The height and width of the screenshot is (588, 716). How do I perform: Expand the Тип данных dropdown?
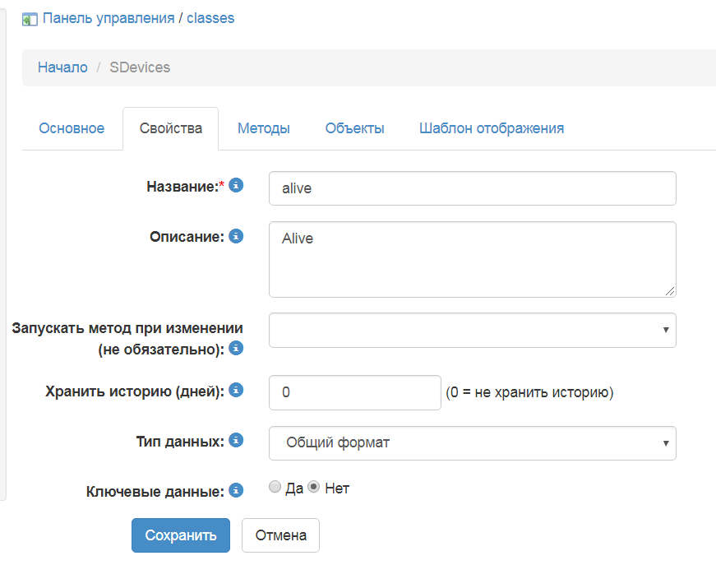click(472, 443)
